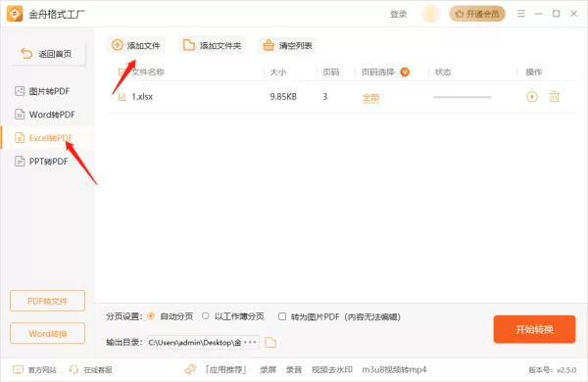Browse output directory with folder icon

pos(270,342)
